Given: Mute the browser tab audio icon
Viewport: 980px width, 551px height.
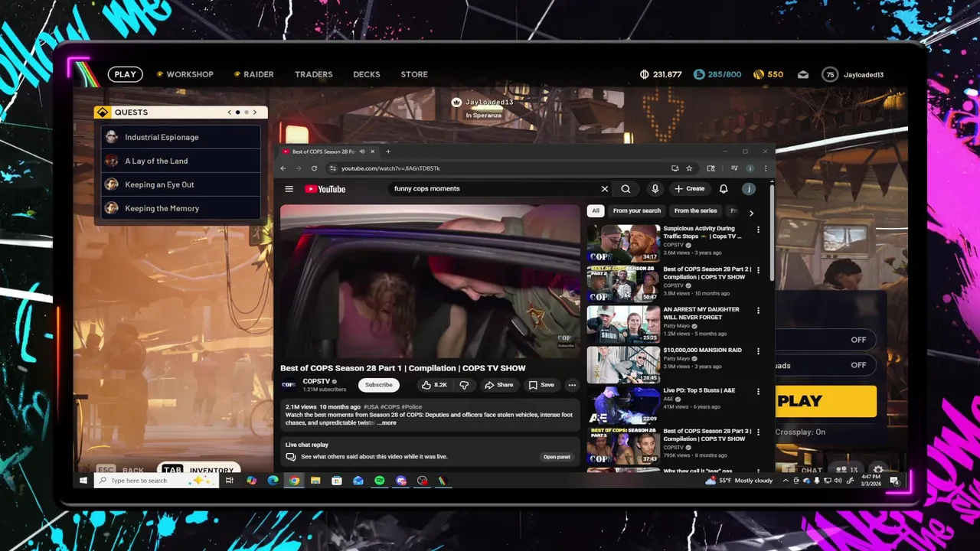Looking at the screenshot, I should (362, 152).
